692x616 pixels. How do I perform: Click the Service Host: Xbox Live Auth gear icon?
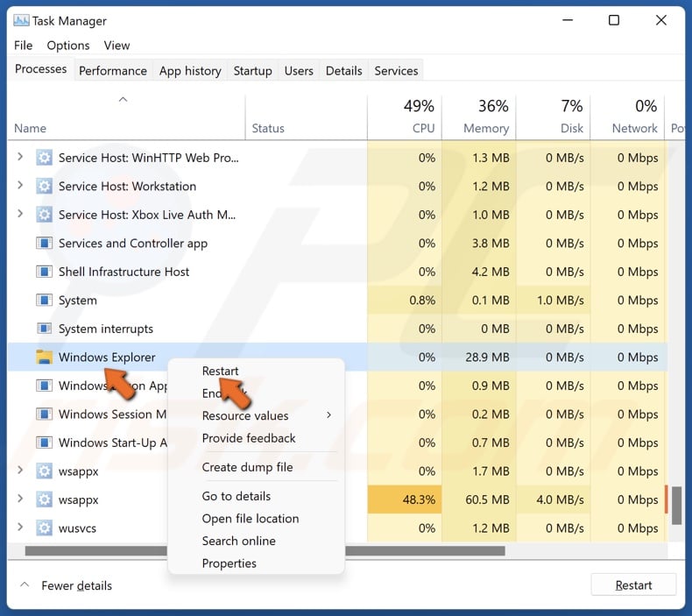(x=44, y=215)
